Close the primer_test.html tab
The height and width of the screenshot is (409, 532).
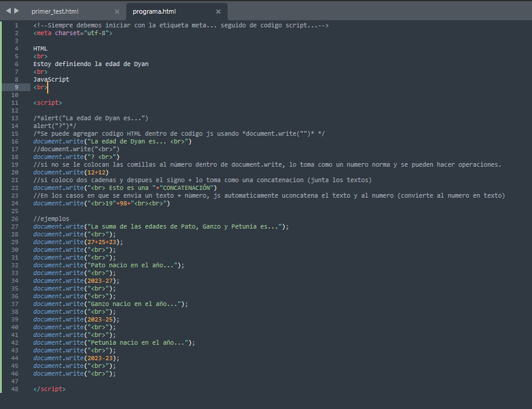[117, 11]
